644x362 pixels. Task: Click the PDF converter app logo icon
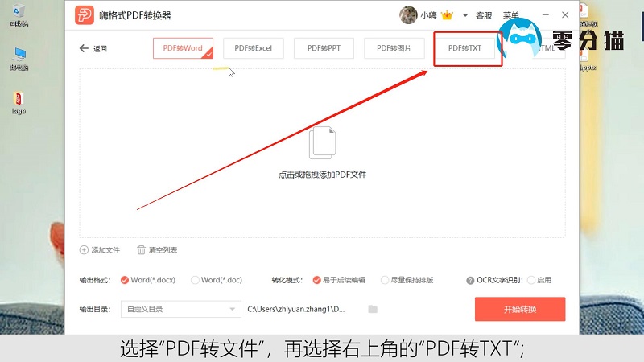pos(85,15)
